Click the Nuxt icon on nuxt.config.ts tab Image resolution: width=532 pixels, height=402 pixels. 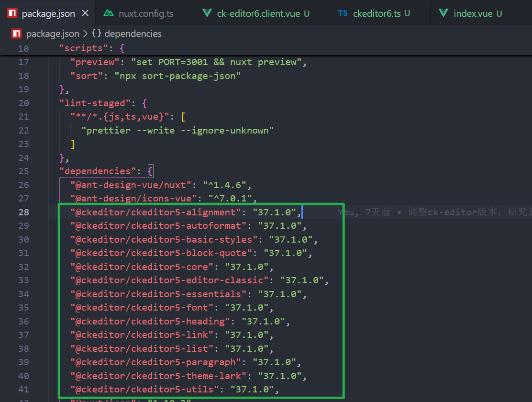point(109,13)
